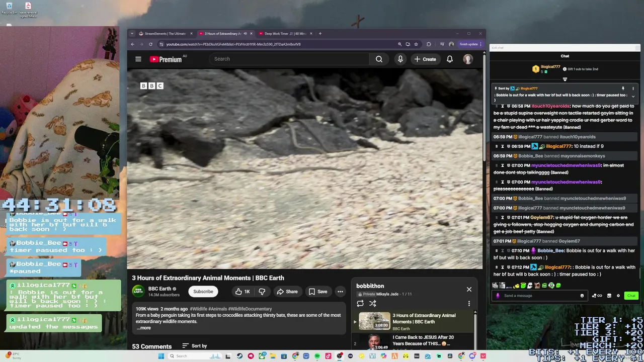The width and height of the screenshot is (644, 362).
Task: Dislike the video with thumbs down
Action: click(262, 292)
